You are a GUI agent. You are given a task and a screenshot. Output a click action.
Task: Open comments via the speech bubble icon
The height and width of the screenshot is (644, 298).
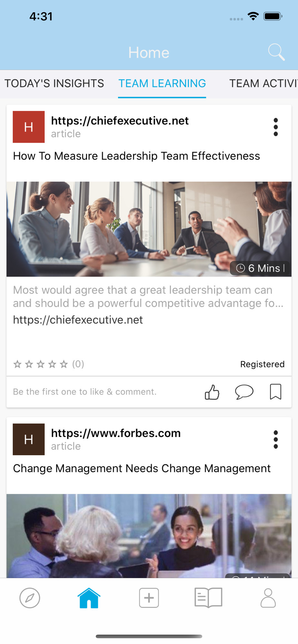pos(244,392)
